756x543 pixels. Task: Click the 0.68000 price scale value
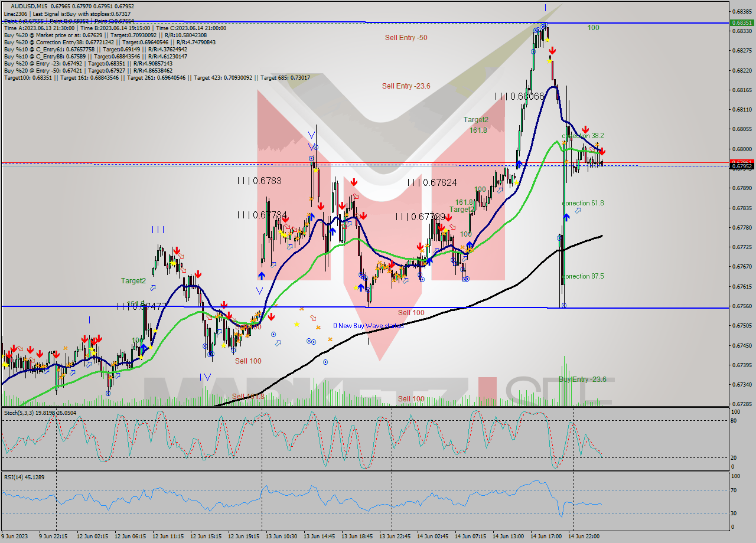[742, 149]
